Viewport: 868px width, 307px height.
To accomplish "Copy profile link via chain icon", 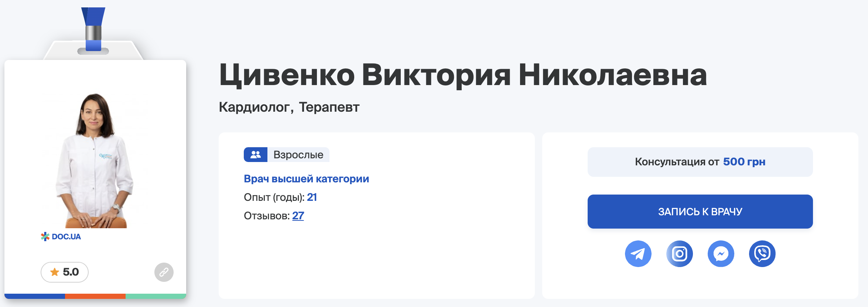I will click(164, 272).
